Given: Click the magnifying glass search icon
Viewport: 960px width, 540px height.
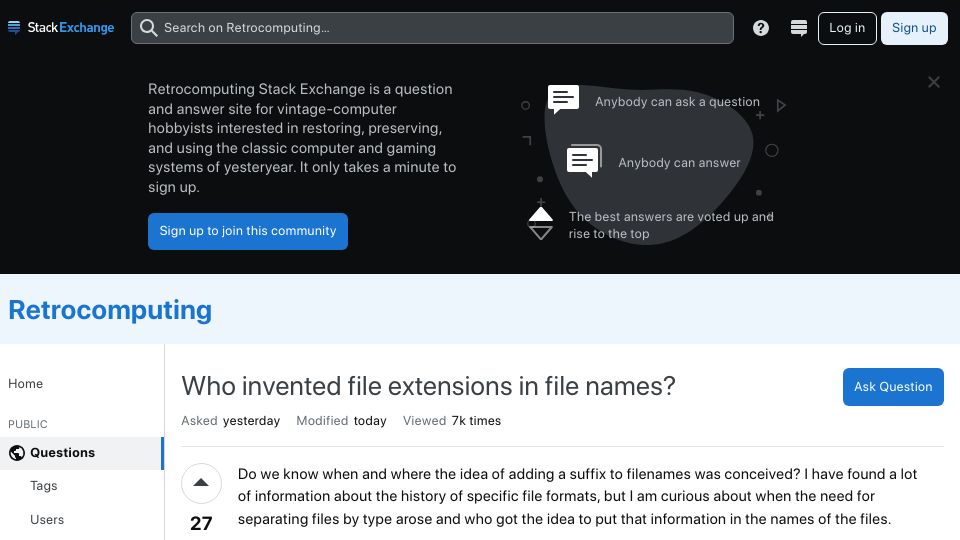Looking at the screenshot, I should click(148, 28).
